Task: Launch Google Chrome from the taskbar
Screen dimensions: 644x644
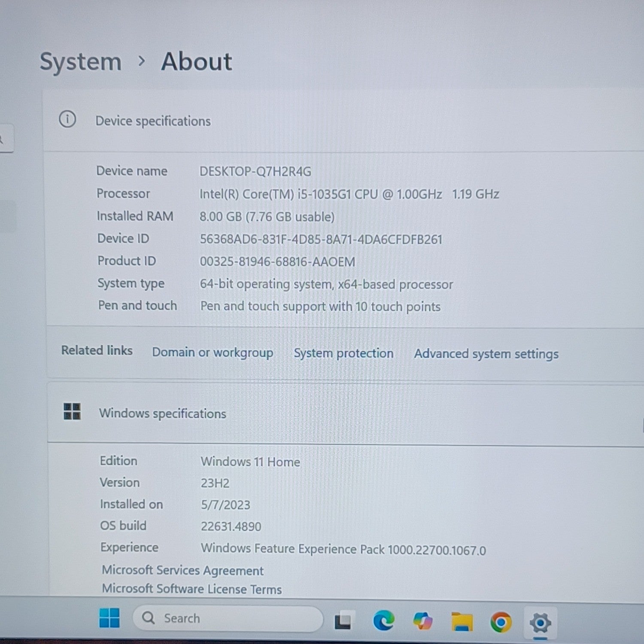Action: coord(501,622)
